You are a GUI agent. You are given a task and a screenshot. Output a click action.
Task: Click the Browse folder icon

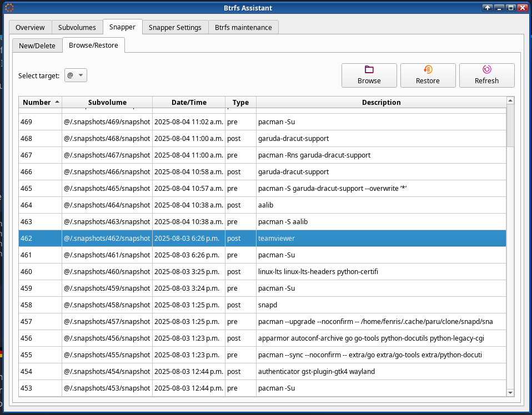click(x=369, y=69)
